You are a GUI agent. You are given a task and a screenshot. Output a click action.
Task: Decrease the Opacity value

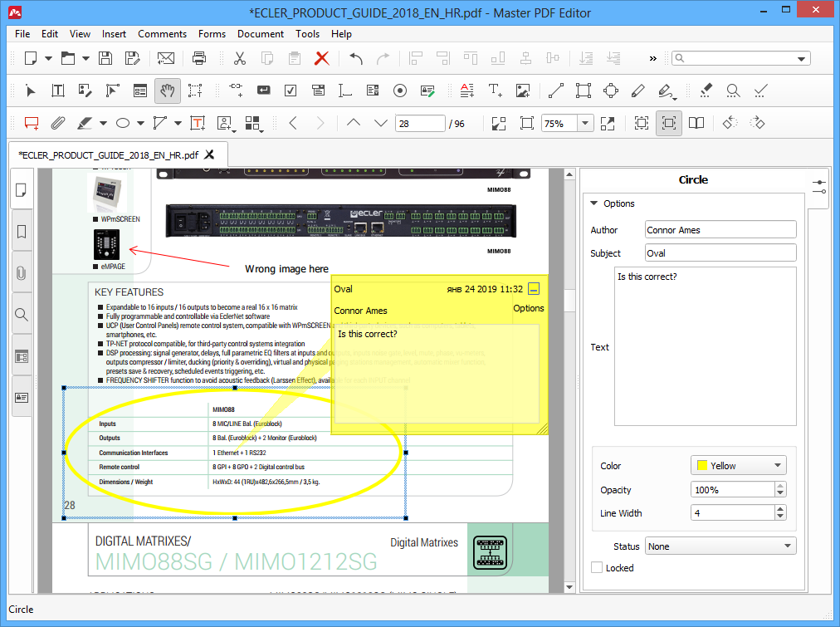[x=780, y=493]
